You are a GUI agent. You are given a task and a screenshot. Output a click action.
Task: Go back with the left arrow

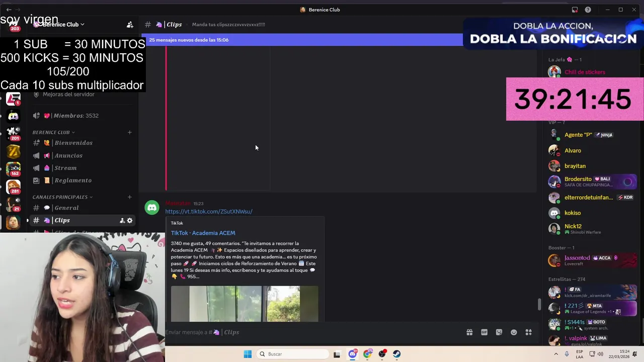[x=9, y=10]
